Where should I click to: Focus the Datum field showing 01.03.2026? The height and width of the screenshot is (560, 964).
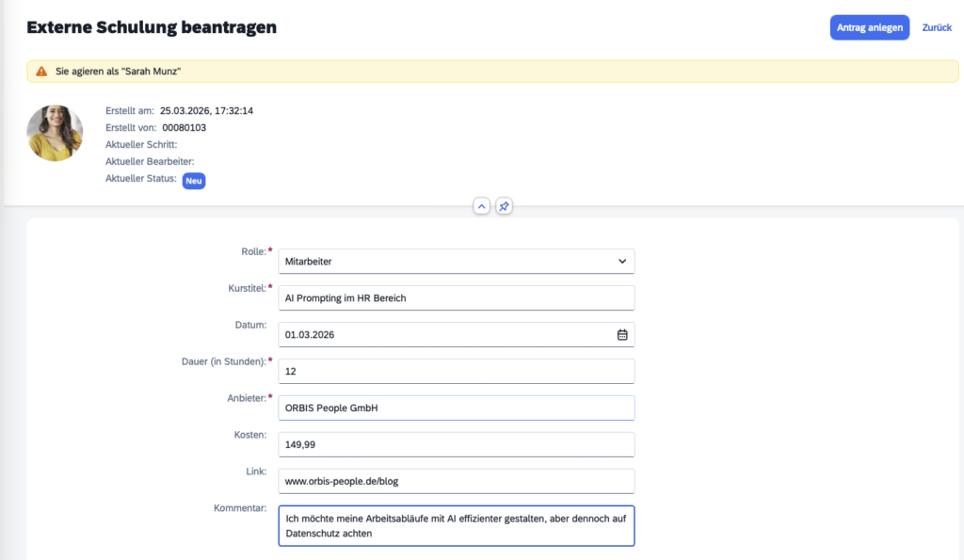coord(442,334)
